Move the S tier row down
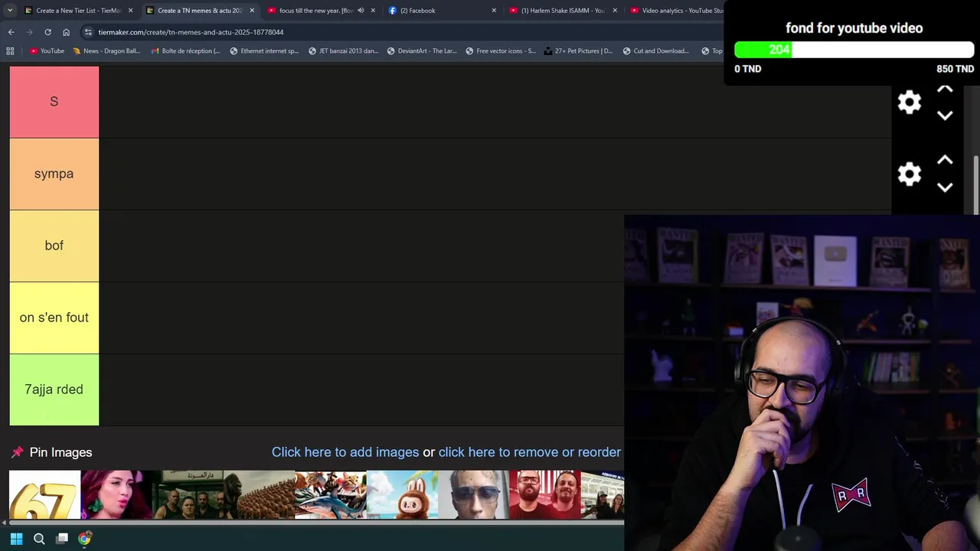 tap(945, 116)
